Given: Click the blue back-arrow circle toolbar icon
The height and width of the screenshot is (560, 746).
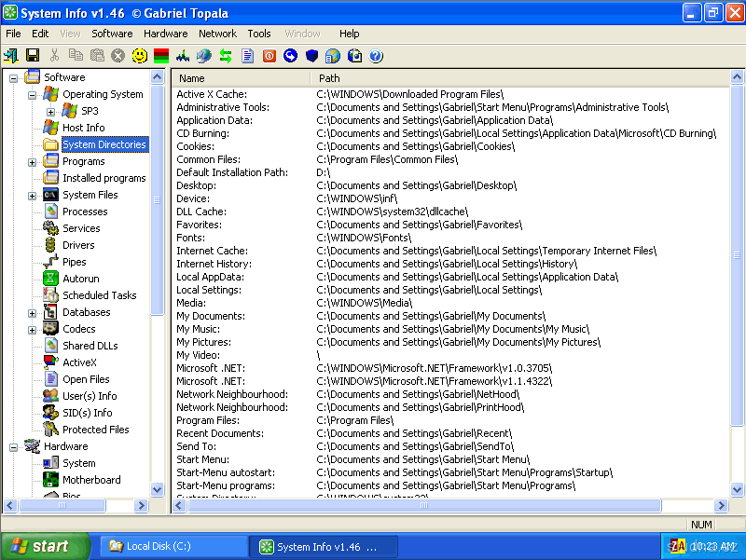Looking at the screenshot, I should tap(290, 56).
